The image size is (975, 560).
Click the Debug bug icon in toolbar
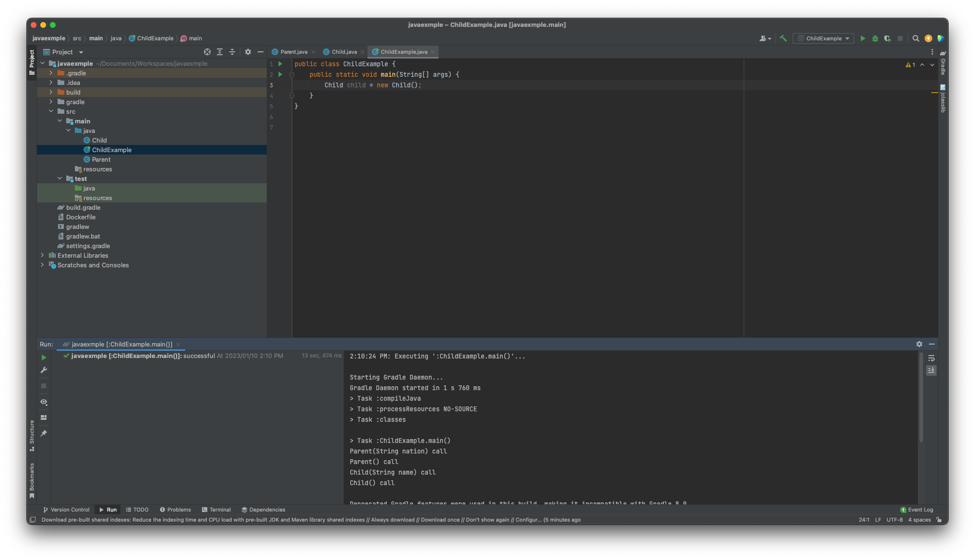point(875,38)
